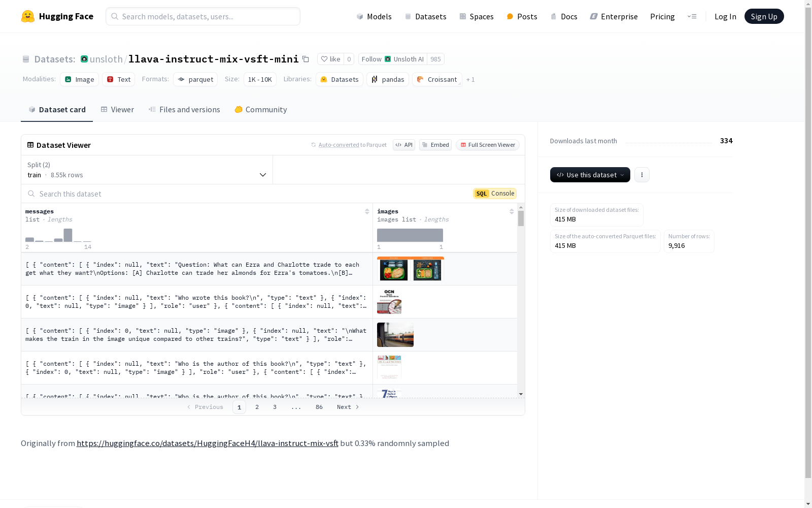Click the dataset viewer vertical scrollbar thumb
The height and width of the screenshot is (508, 812).
pyautogui.click(x=521, y=218)
